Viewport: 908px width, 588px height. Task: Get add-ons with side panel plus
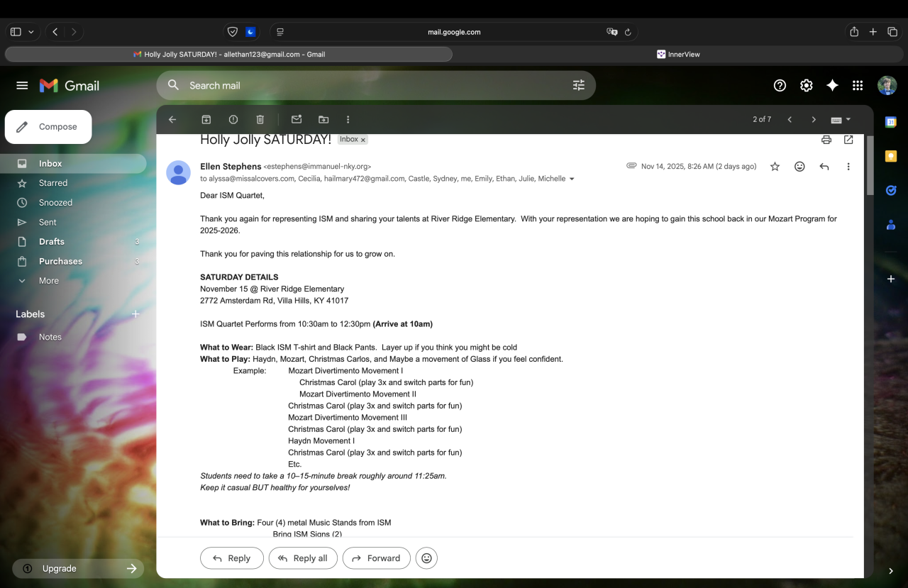[x=891, y=279]
